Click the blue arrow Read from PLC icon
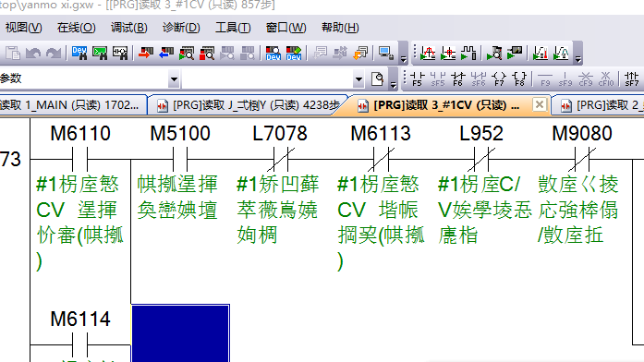Screen dimensions: 644x362 pos(166,53)
